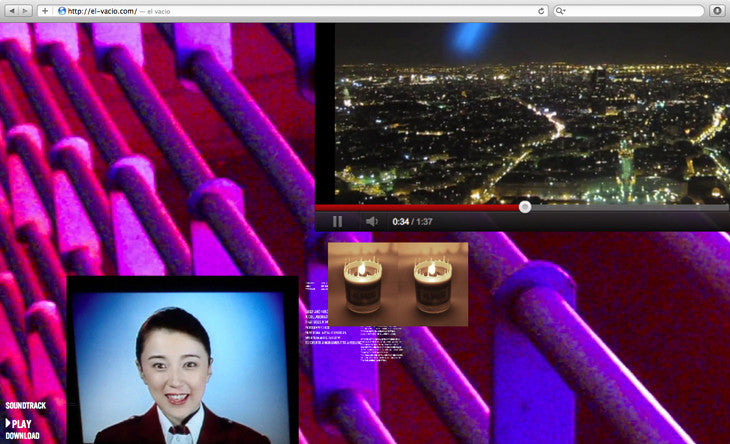730x444 pixels.
Task: Click the city night video frame
Action: click(x=530, y=115)
